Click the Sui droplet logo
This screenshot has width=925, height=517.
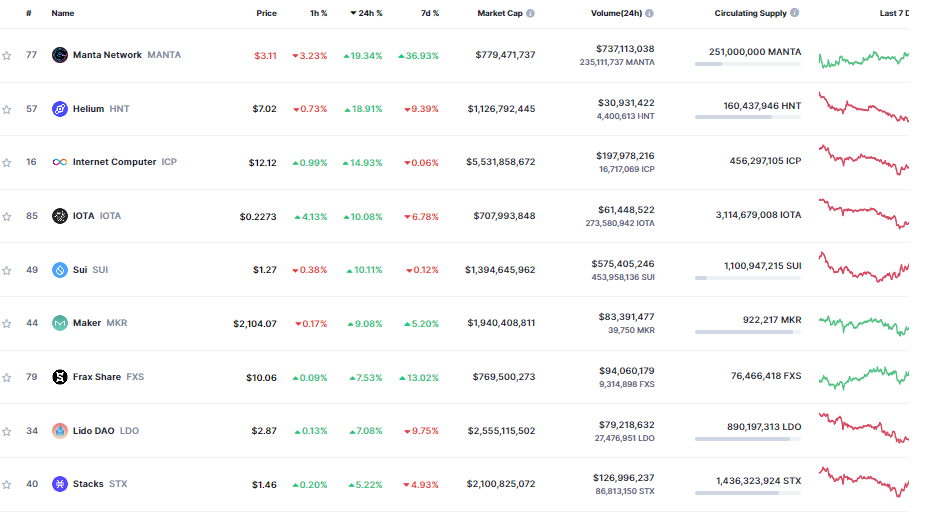pyautogui.click(x=59, y=270)
